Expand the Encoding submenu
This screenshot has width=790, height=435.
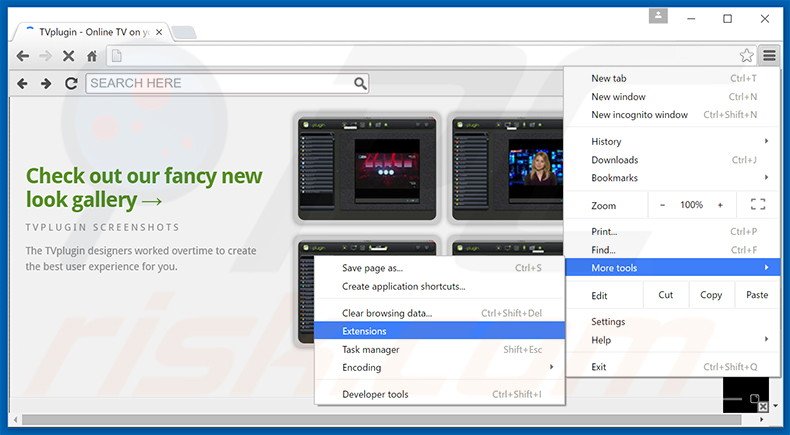(440, 367)
